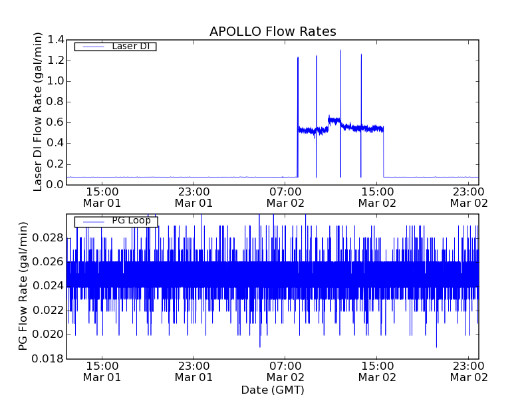The height and width of the screenshot is (399, 532).
Task: Click "07:00 Mar 02" label under the Laser DI plot
Action: 285,198
